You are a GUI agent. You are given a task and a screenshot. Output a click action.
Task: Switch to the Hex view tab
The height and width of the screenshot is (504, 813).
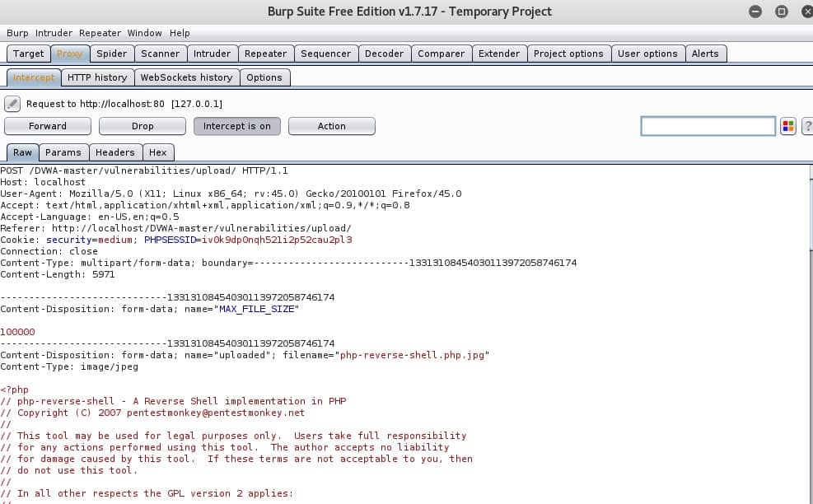(x=158, y=152)
